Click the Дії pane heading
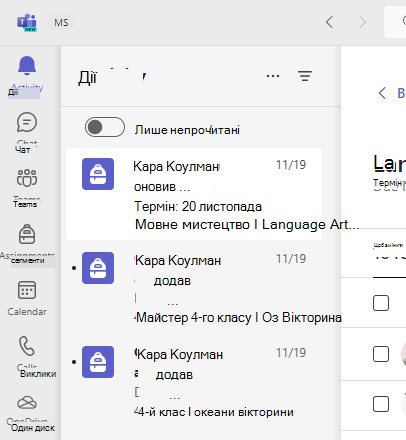406x440 pixels. coord(88,78)
